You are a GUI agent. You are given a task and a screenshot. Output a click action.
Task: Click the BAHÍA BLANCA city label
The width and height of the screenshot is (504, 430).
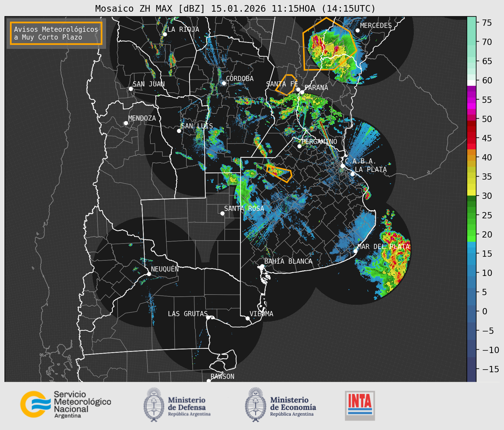(288, 261)
